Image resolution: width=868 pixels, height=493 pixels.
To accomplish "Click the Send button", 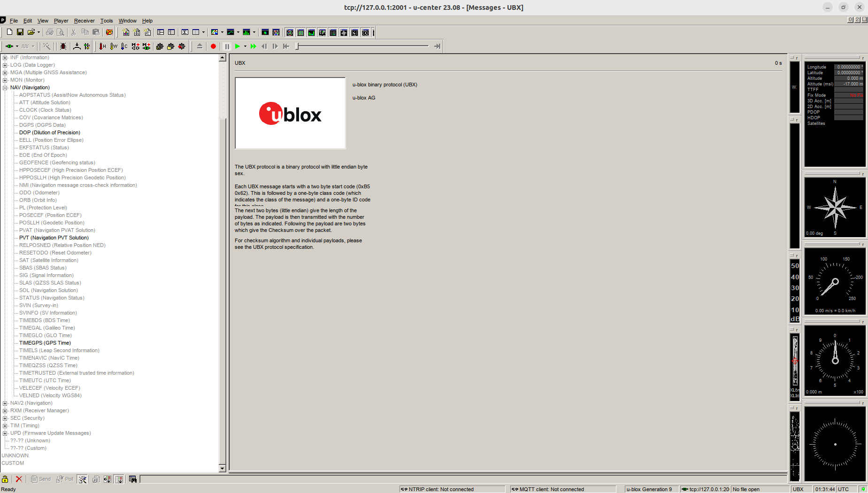I will point(40,479).
